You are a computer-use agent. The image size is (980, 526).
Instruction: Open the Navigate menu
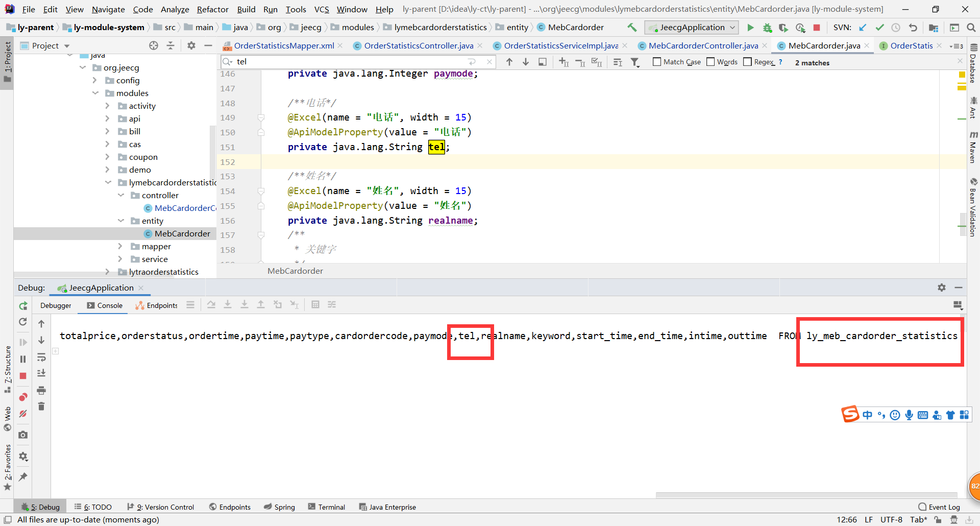(108, 9)
